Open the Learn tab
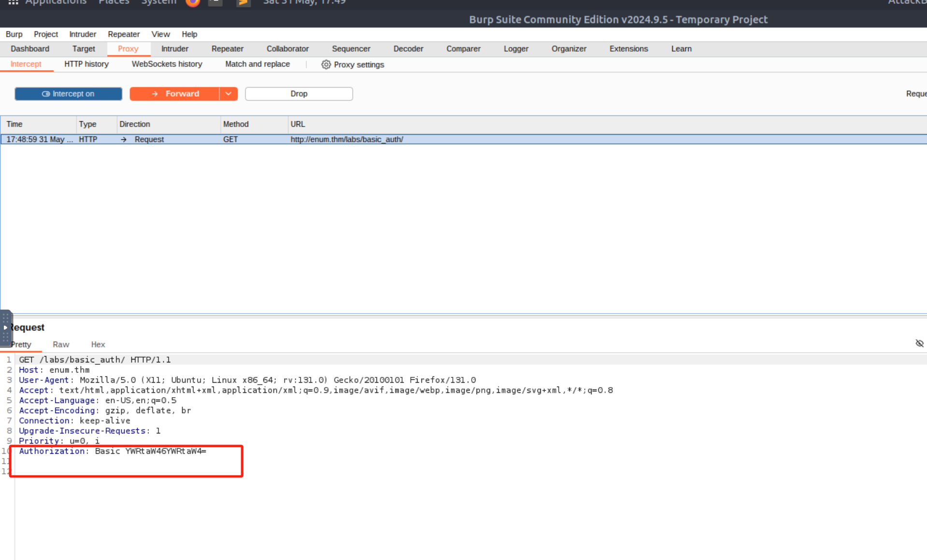This screenshot has width=927, height=560. click(681, 49)
